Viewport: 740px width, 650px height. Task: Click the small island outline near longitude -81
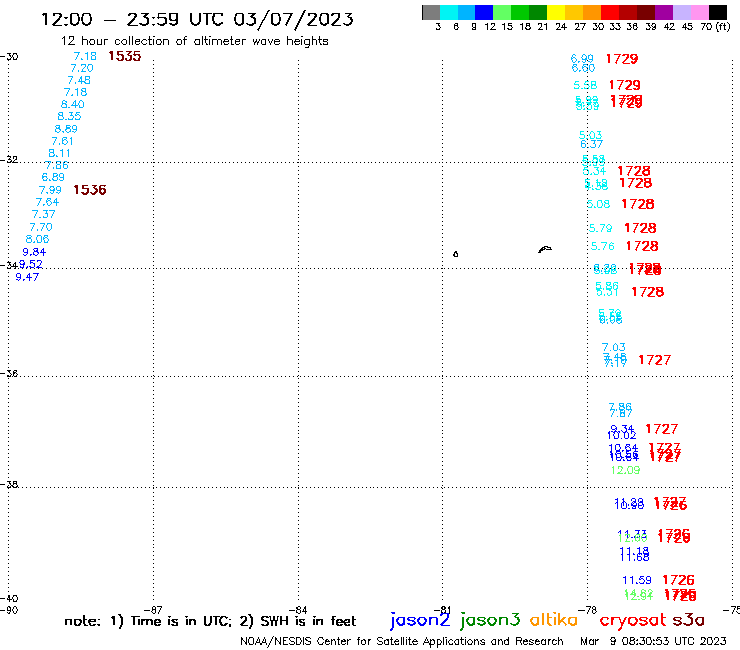455,254
